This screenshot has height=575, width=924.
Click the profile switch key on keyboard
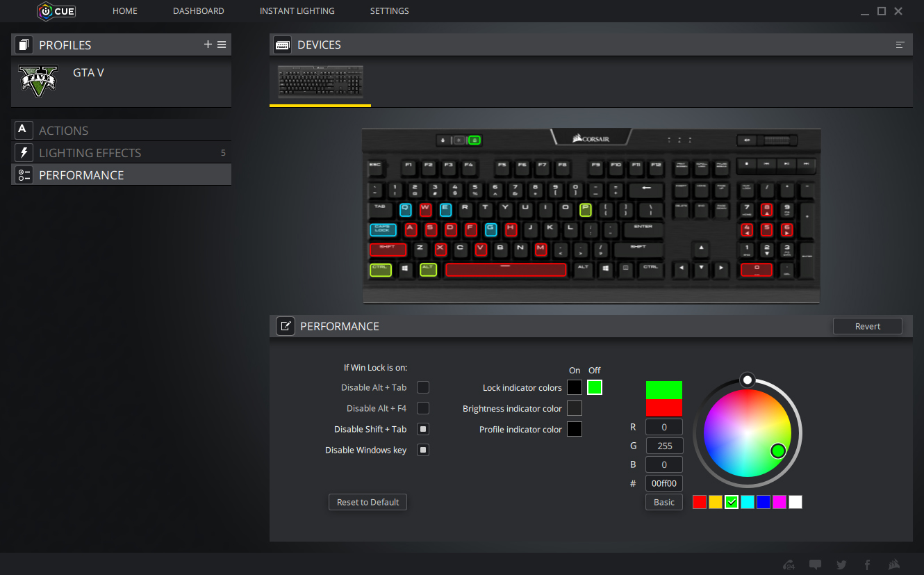pyautogui.click(x=443, y=140)
